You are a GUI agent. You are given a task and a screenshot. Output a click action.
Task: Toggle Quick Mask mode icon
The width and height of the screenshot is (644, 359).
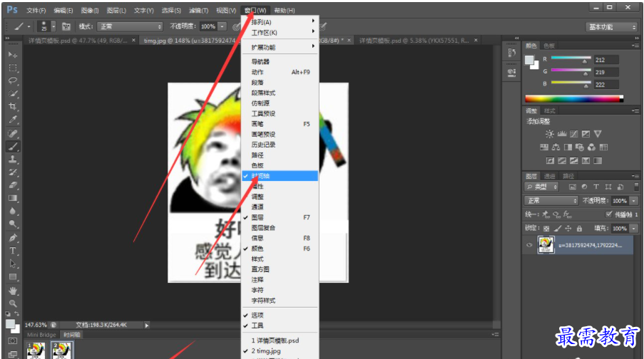coord(13,341)
